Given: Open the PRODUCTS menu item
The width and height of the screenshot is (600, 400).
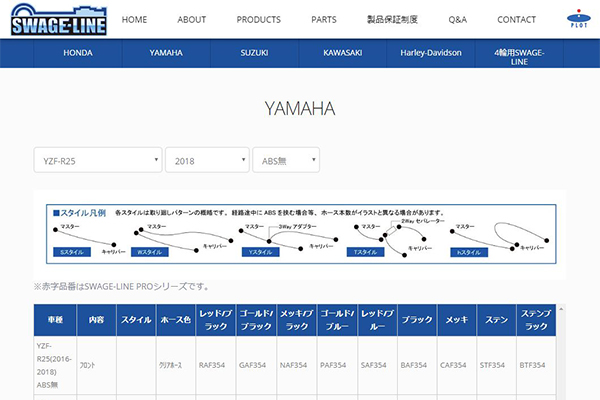Looking at the screenshot, I should pyautogui.click(x=259, y=19).
